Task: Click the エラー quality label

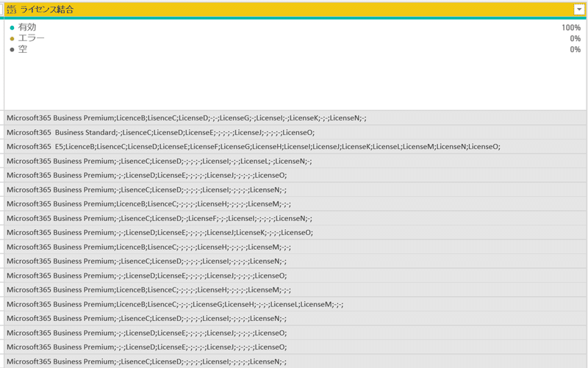Action: [32, 38]
